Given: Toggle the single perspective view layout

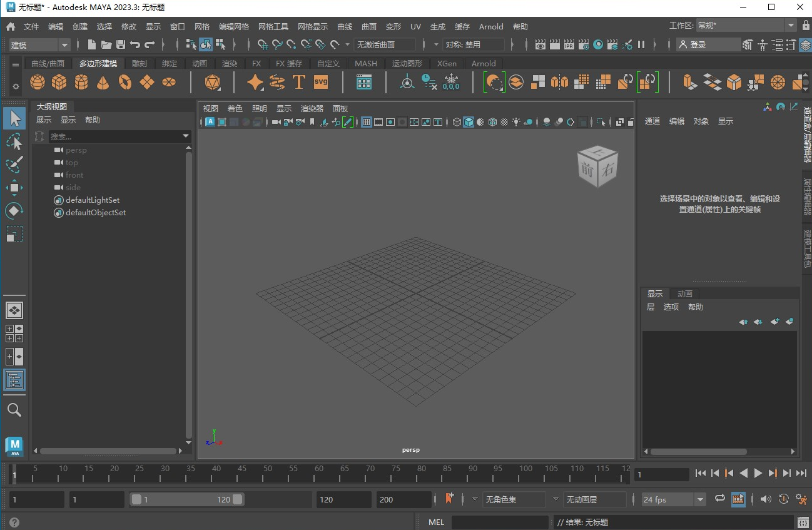Looking at the screenshot, I should [14, 310].
